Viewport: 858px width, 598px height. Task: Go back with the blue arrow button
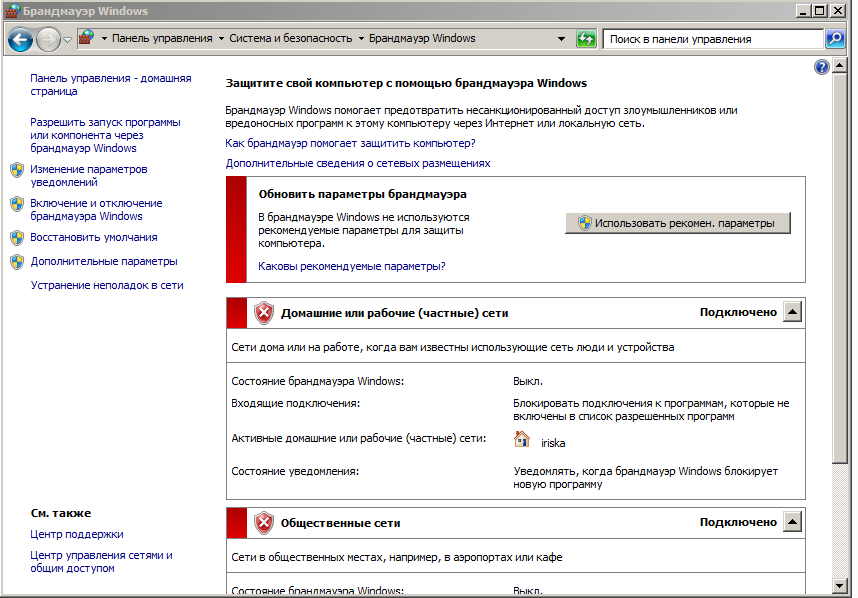pyautogui.click(x=20, y=39)
